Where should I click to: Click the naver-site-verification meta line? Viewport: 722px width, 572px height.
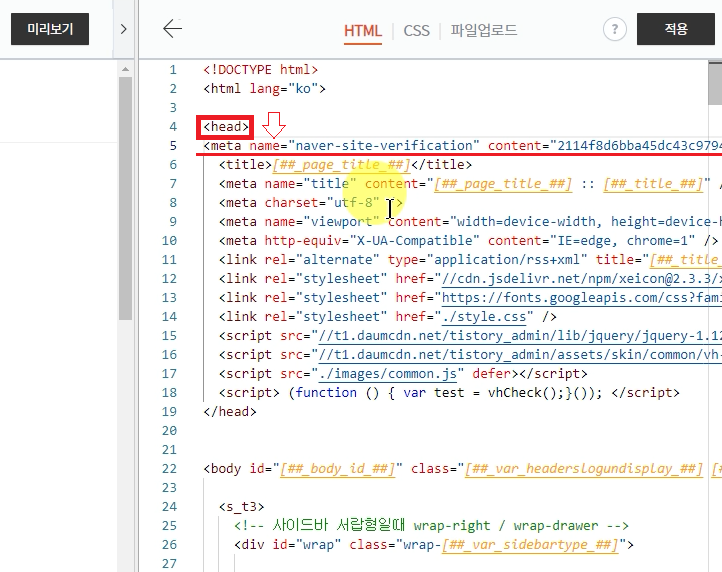[462, 146]
